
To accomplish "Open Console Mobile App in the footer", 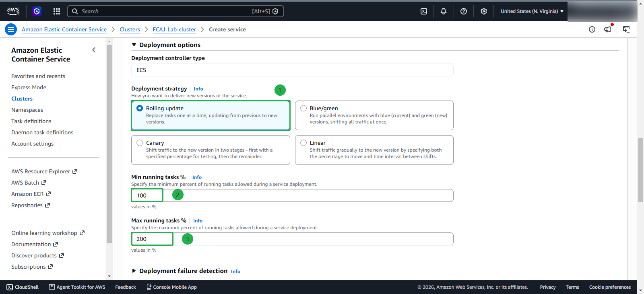I will click(x=171, y=287).
